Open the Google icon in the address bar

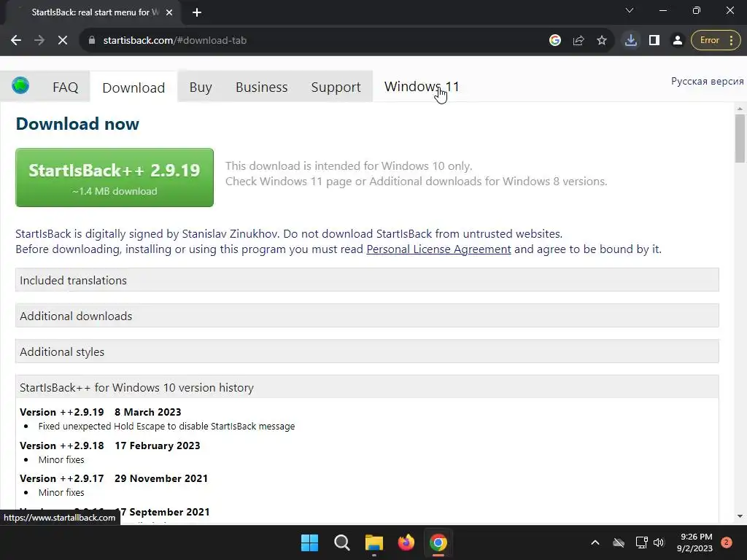555,41
